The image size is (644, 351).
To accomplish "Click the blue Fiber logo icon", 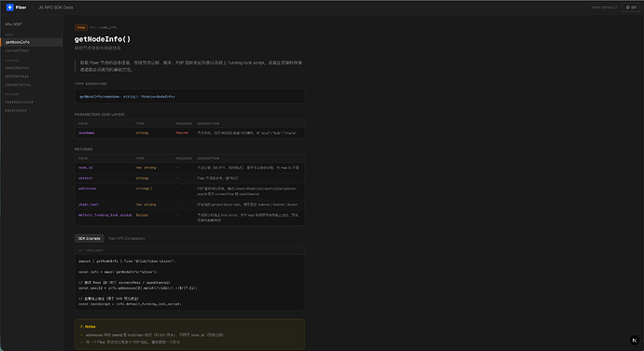I will [x=10, y=7].
